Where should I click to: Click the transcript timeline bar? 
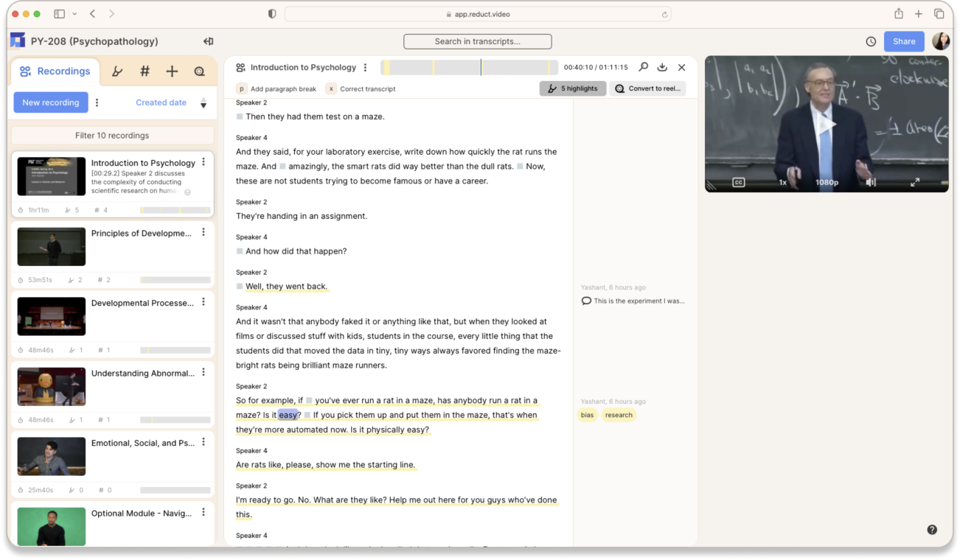(469, 67)
